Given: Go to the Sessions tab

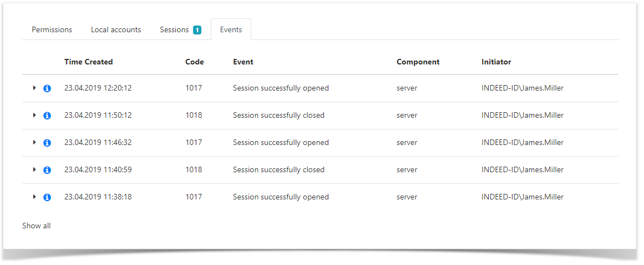Looking at the screenshot, I should click(174, 29).
